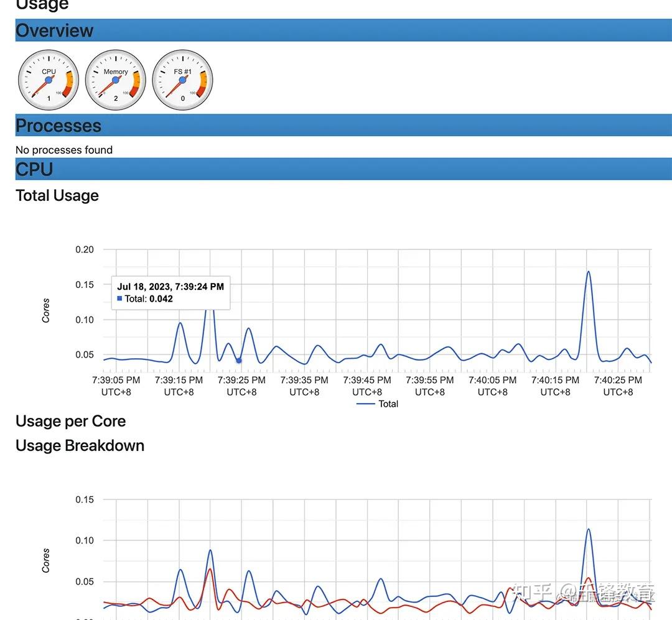Click the blue square marker in the tooltip
This screenshot has height=620, width=672.
point(119,298)
